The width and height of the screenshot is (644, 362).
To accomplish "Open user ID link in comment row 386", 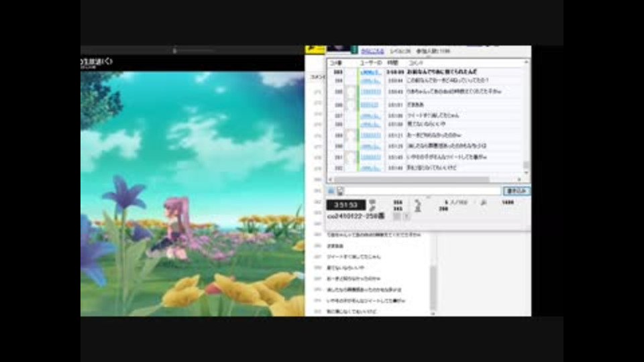I will tap(369, 105).
